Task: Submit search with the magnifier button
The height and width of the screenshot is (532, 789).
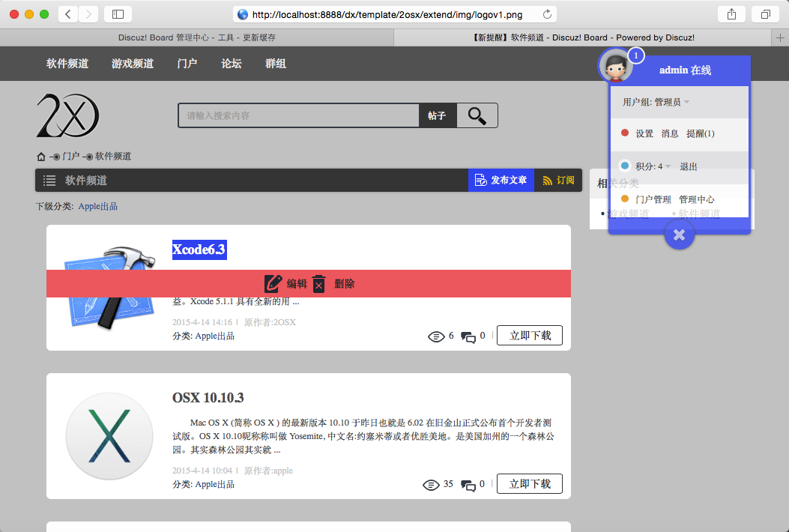Action: (477, 115)
